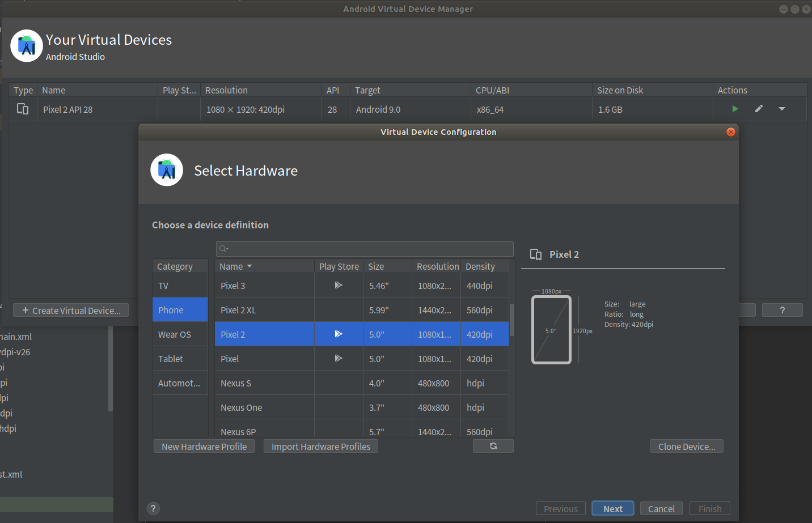Open the actions dropdown for Pixel 2 API 28
This screenshot has height=523, width=812.
[x=782, y=109]
